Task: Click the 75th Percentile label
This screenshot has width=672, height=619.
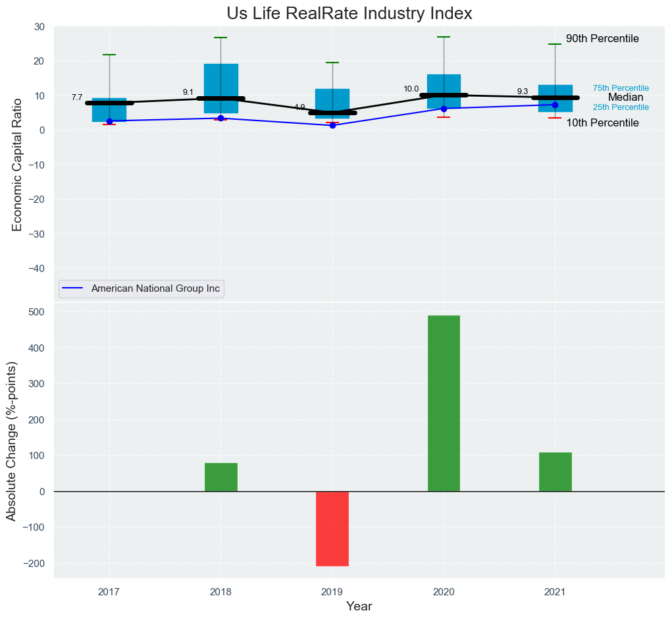Action: click(x=621, y=88)
